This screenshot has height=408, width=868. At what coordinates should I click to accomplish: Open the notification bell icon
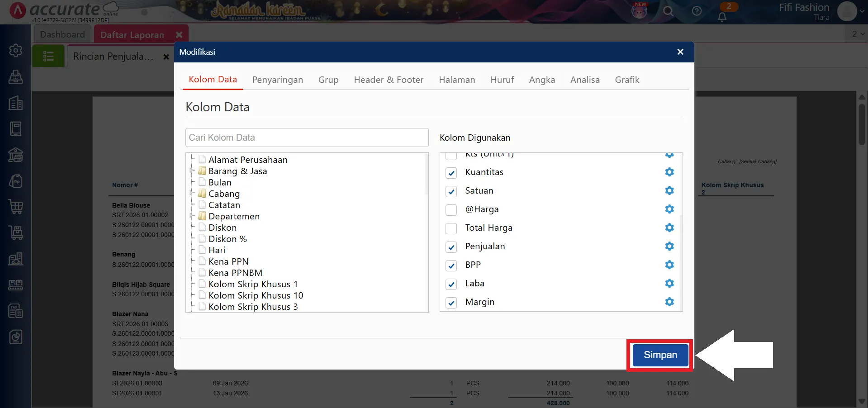click(722, 17)
